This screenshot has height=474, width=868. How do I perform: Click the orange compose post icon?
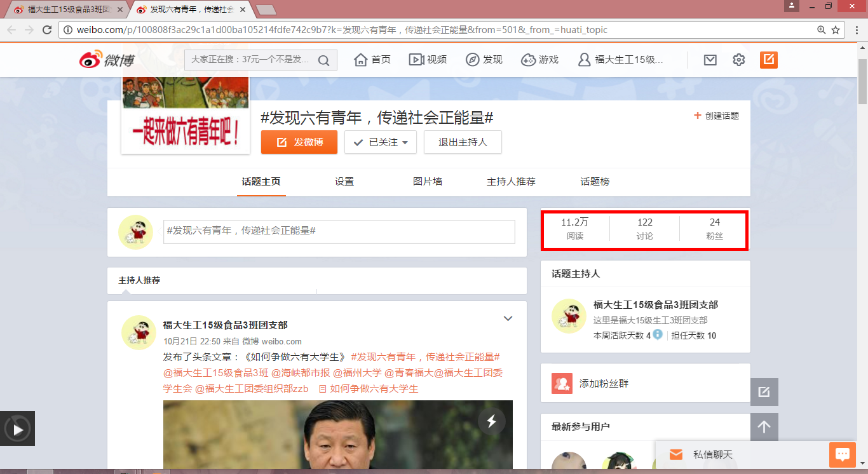tap(768, 60)
